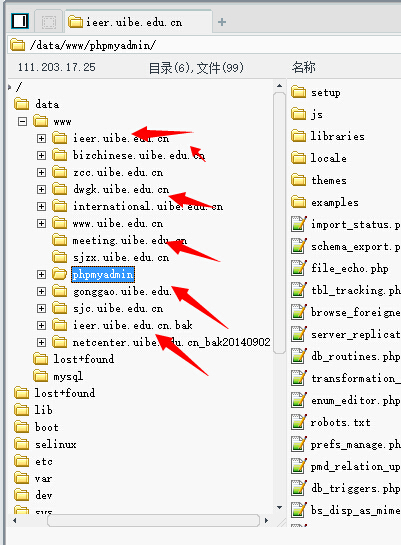
Task: Click the horizontal scrollbar right arrow
Action: (x=267, y=520)
